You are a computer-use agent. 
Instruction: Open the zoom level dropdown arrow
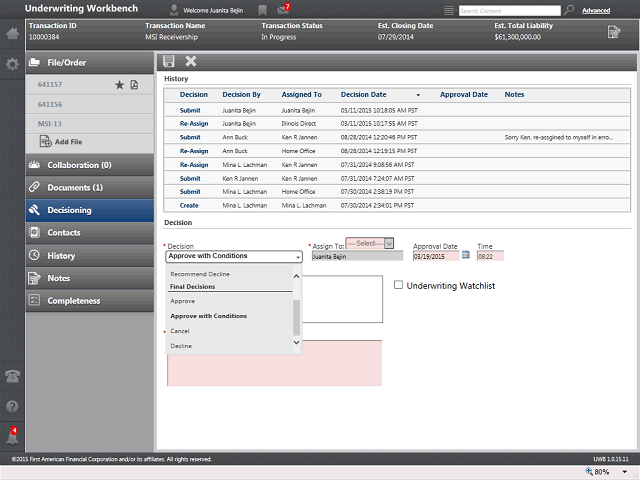624,472
